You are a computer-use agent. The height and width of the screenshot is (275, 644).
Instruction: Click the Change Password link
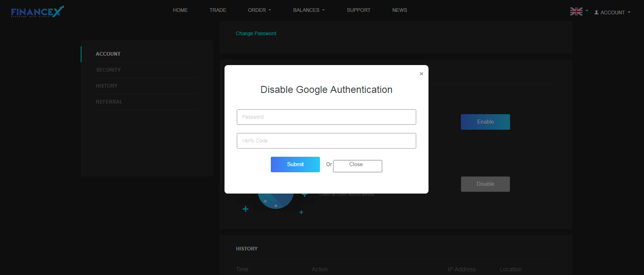[x=256, y=34]
